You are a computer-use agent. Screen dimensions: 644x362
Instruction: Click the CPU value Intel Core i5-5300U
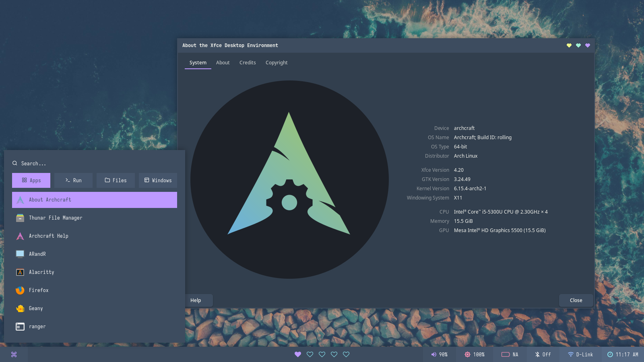pyautogui.click(x=501, y=212)
